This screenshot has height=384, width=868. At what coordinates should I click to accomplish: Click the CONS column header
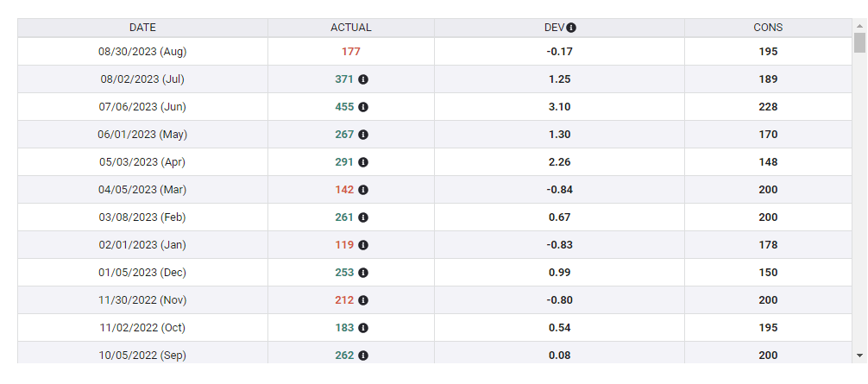pos(768,28)
